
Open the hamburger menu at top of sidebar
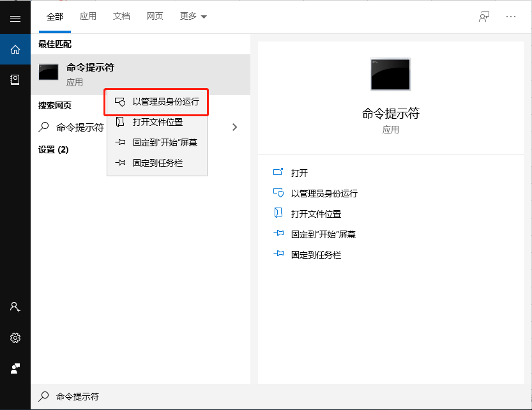[15, 17]
